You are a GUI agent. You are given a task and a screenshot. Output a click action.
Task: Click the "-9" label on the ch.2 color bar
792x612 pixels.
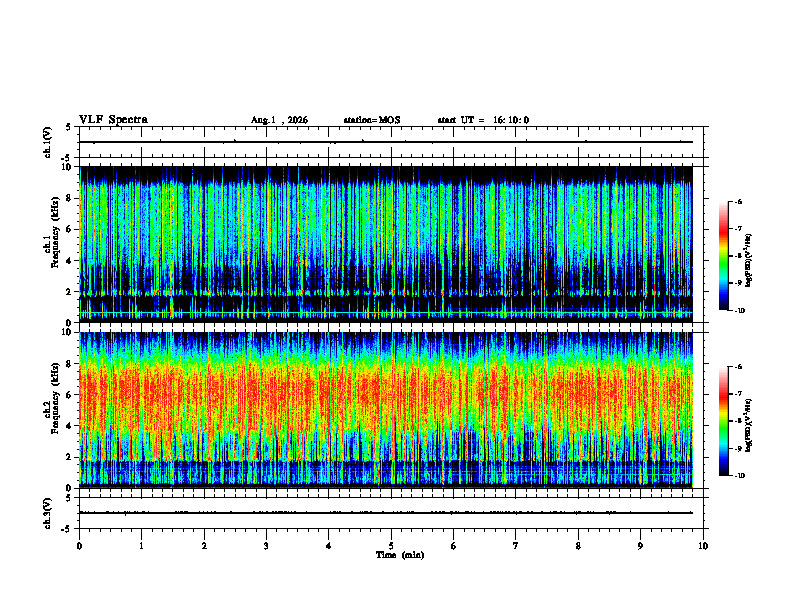pyautogui.click(x=738, y=448)
